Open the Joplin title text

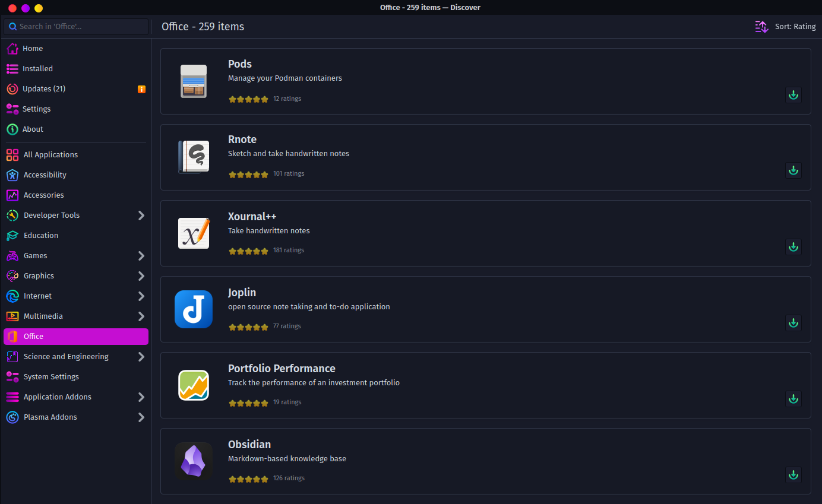coord(242,293)
